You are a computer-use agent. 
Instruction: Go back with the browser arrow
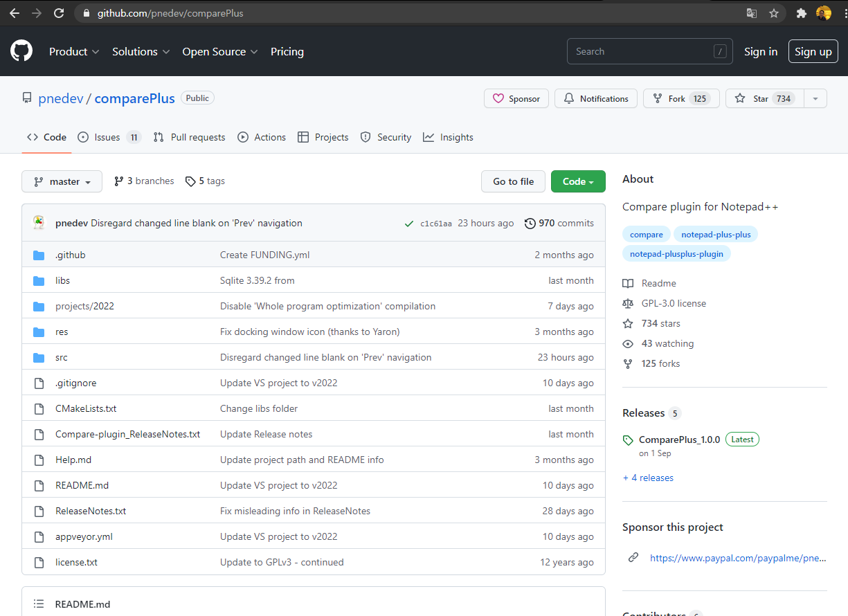pyautogui.click(x=15, y=13)
